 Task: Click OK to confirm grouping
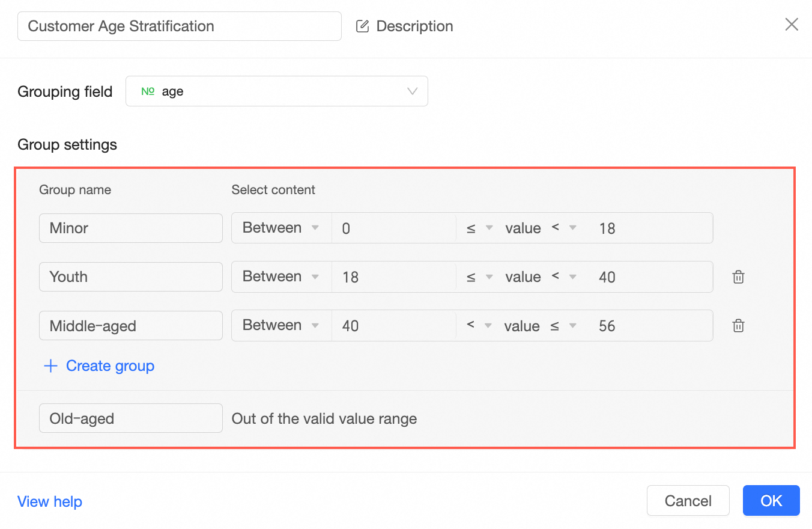click(771, 501)
